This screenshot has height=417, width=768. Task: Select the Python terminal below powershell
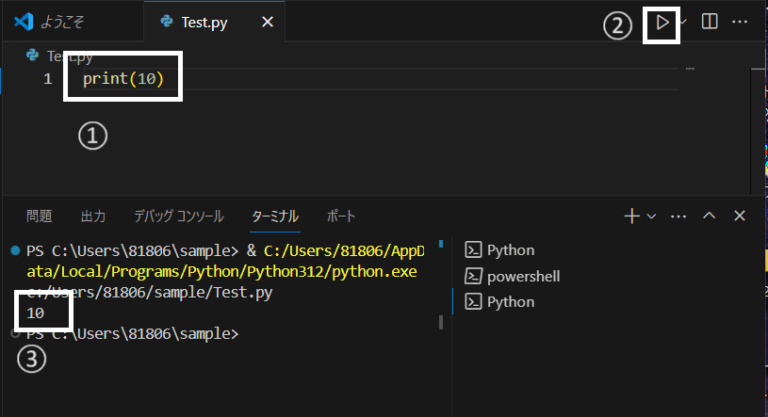pos(510,301)
